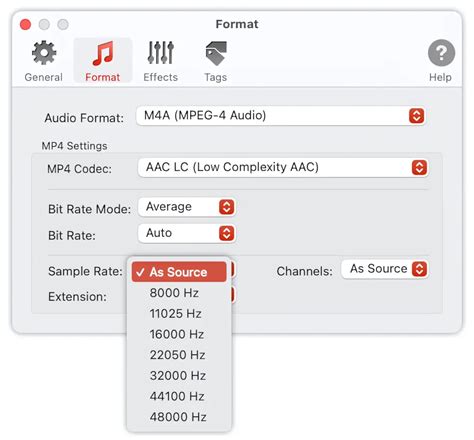Open the Effects sliders icon
Screen dimensions: 474x440
point(160,53)
